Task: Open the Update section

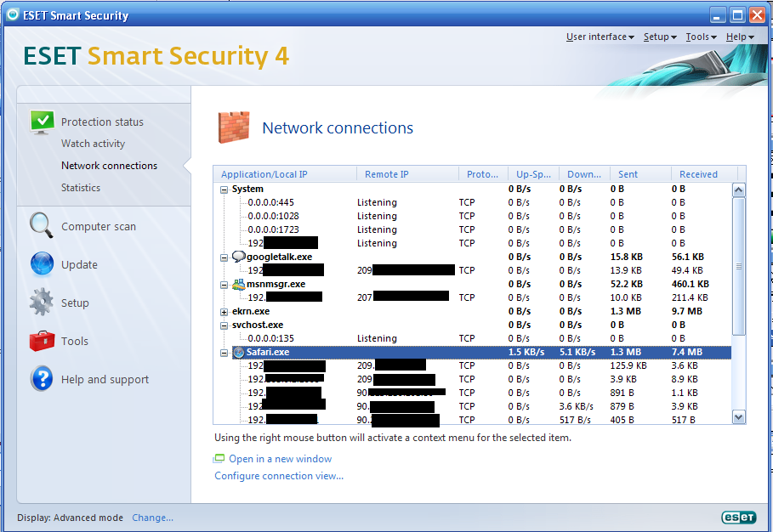Action: pos(79,264)
